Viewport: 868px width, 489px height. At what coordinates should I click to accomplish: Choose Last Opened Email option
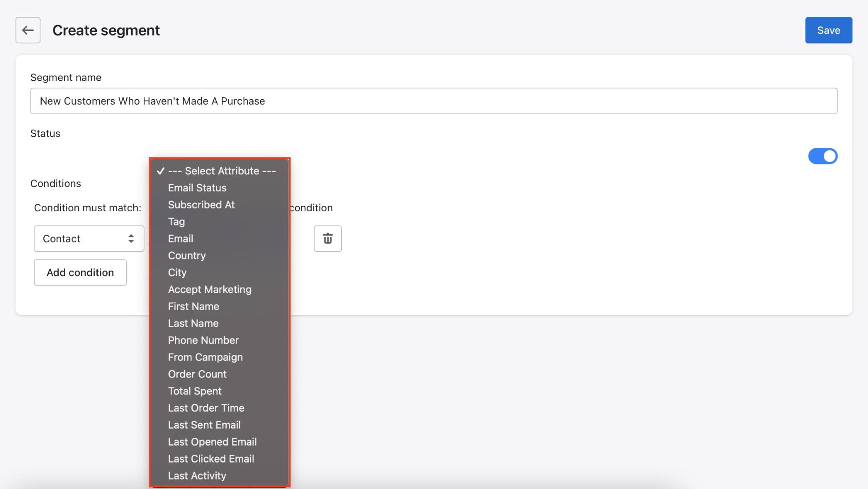pyautogui.click(x=219, y=441)
